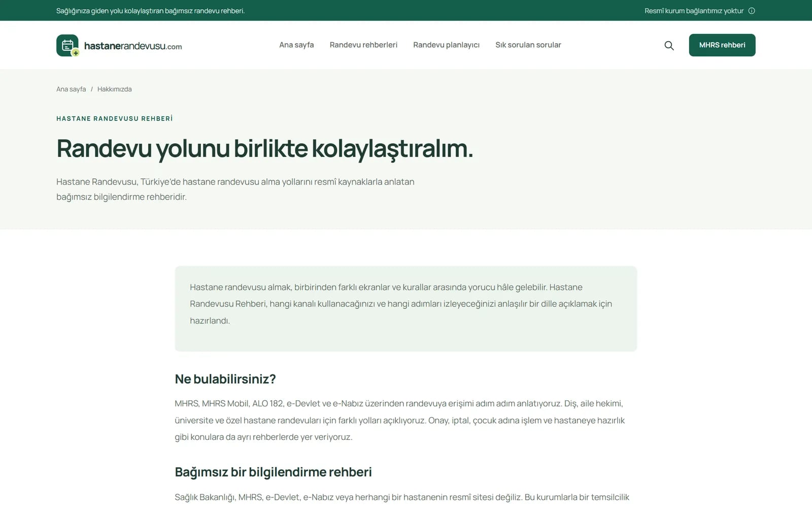This screenshot has width=812, height=508.
Task: Click the MHRS rehberi button
Action: pyautogui.click(x=722, y=45)
